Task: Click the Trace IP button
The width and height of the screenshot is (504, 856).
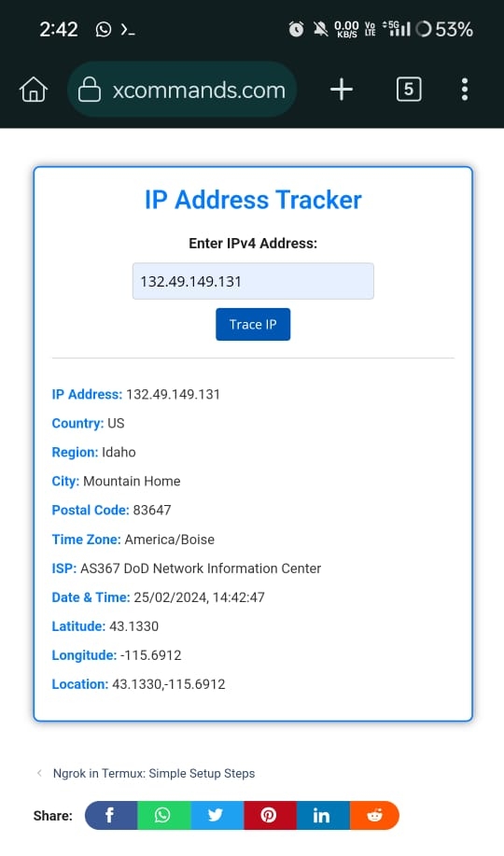Action: click(x=253, y=324)
